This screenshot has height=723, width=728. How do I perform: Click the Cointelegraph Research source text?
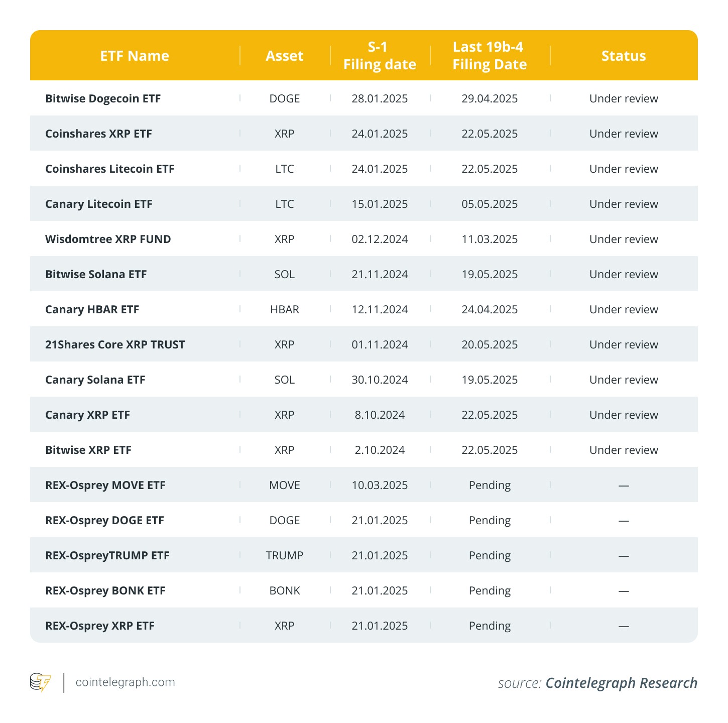[621, 683]
